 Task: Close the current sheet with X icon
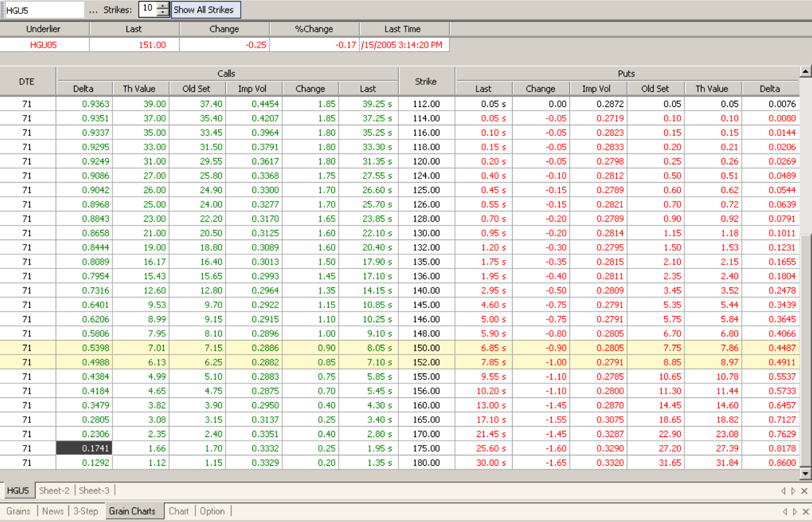[x=804, y=491]
